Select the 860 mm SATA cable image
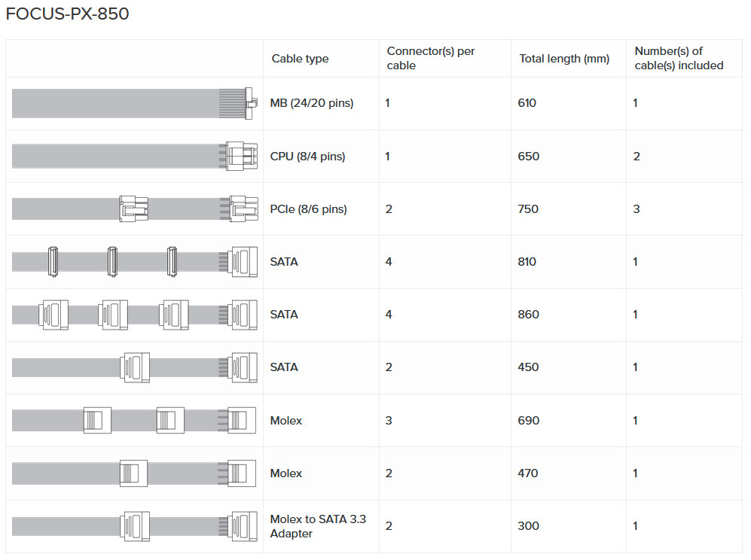 pos(135,314)
